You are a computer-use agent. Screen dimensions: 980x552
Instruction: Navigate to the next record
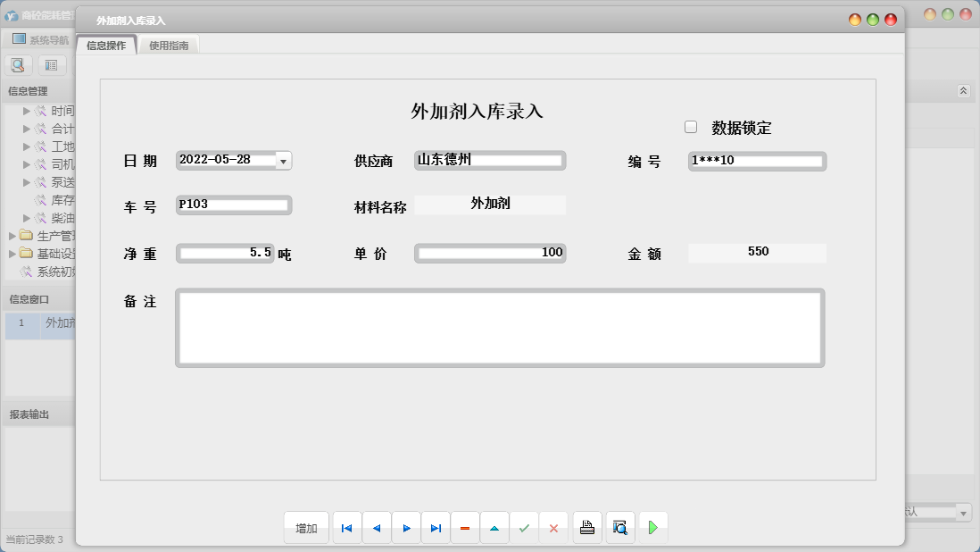pyautogui.click(x=406, y=528)
